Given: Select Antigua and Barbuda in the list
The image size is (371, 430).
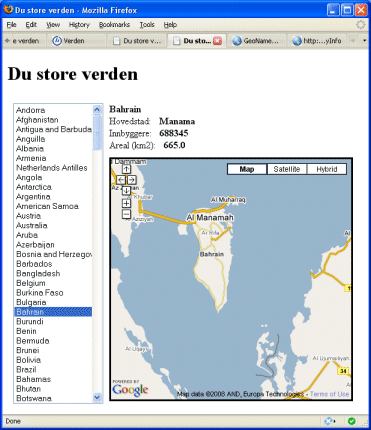Looking at the screenshot, I should 53,129.
